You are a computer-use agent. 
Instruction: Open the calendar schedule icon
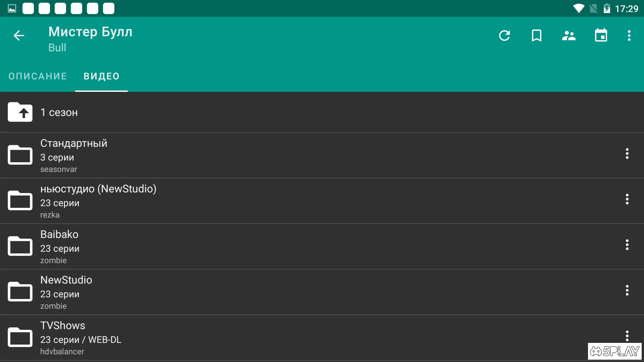[x=601, y=36]
